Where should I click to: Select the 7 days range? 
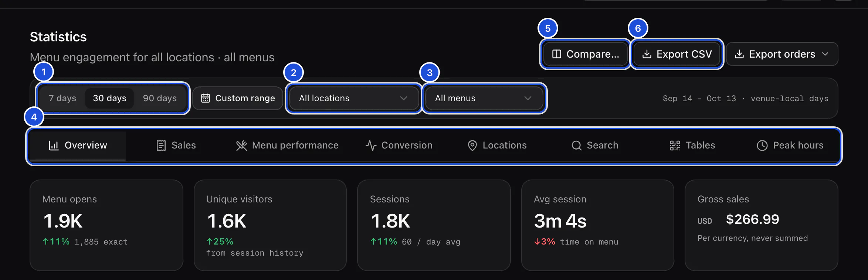(x=62, y=98)
